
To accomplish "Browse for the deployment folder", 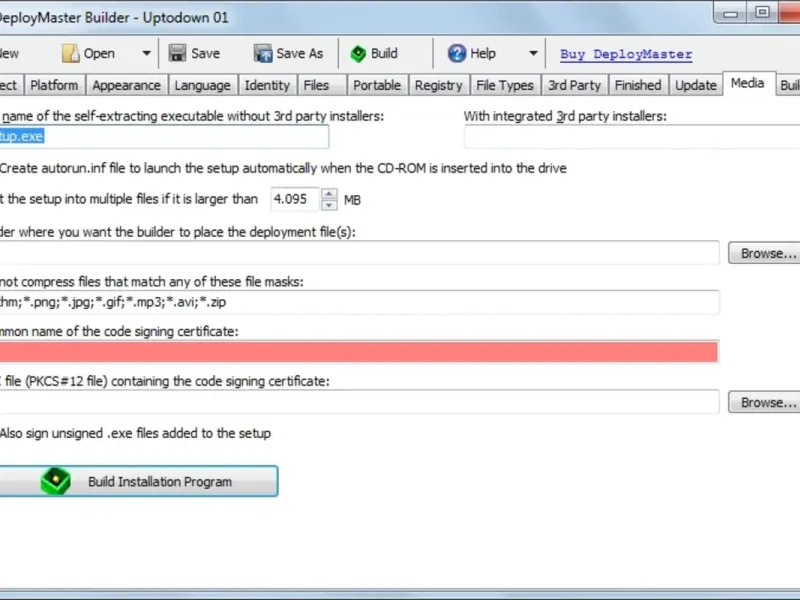I will tap(765, 253).
